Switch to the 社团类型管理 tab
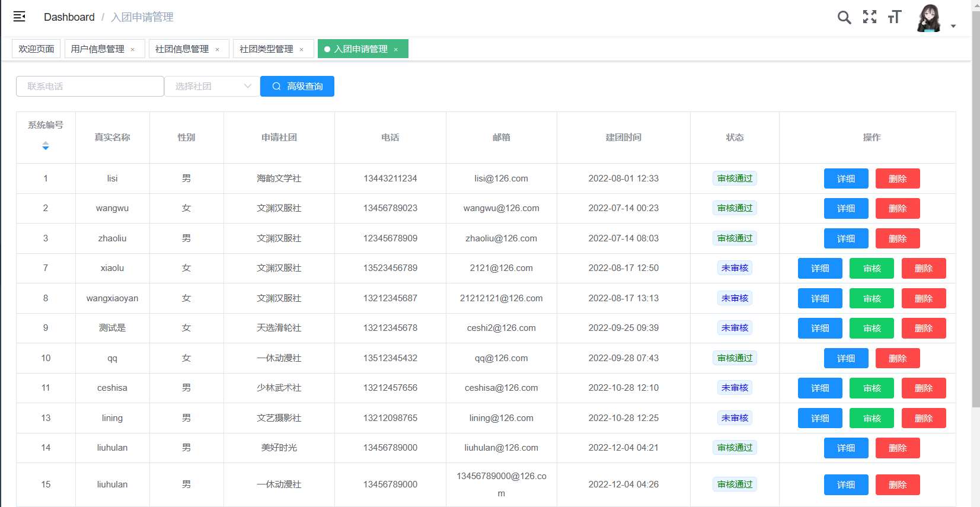Screen dimensions: 980x507 (266, 49)
